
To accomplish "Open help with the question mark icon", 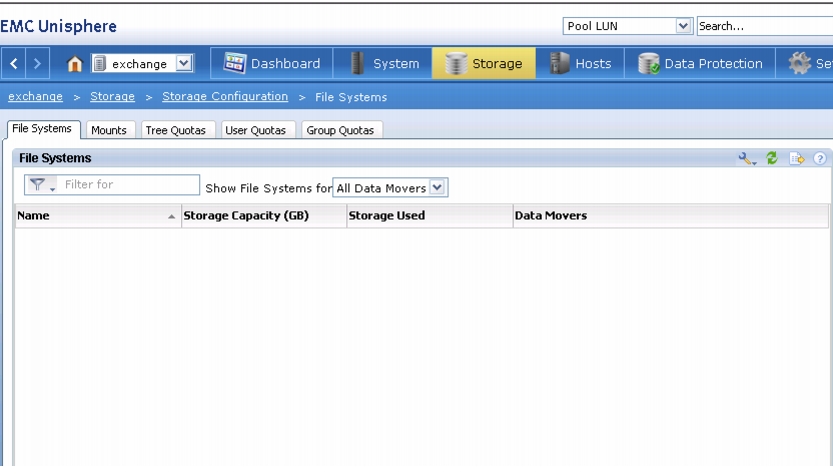I will tap(820, 158).
